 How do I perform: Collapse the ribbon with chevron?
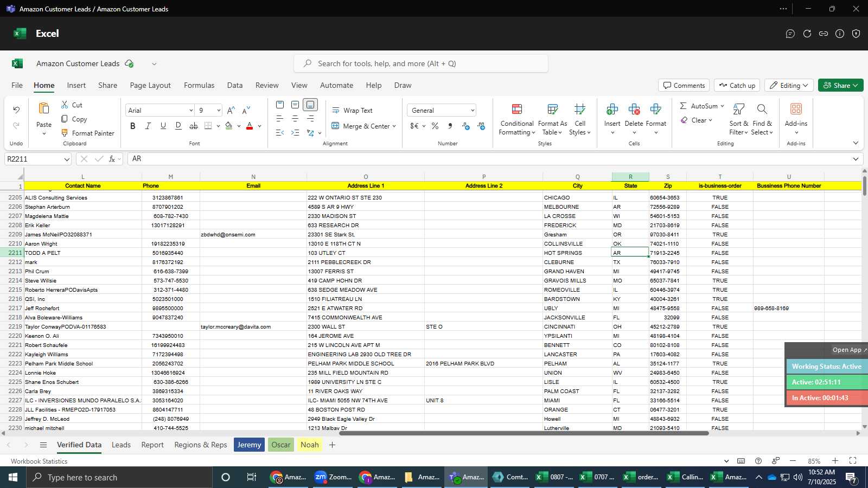[x=856, y=143]
